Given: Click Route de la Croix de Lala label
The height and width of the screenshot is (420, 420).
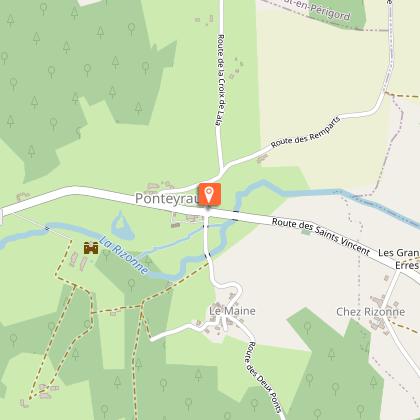Looking at the screenshot, I should [x=220, y=80].
